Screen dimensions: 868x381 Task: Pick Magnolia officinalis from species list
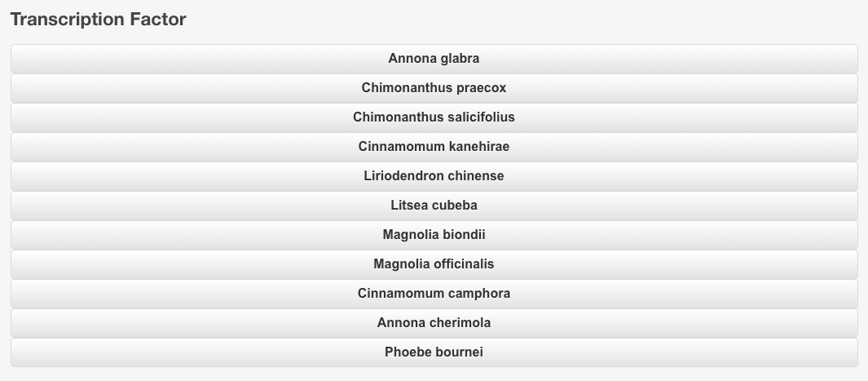click(434, 264)
